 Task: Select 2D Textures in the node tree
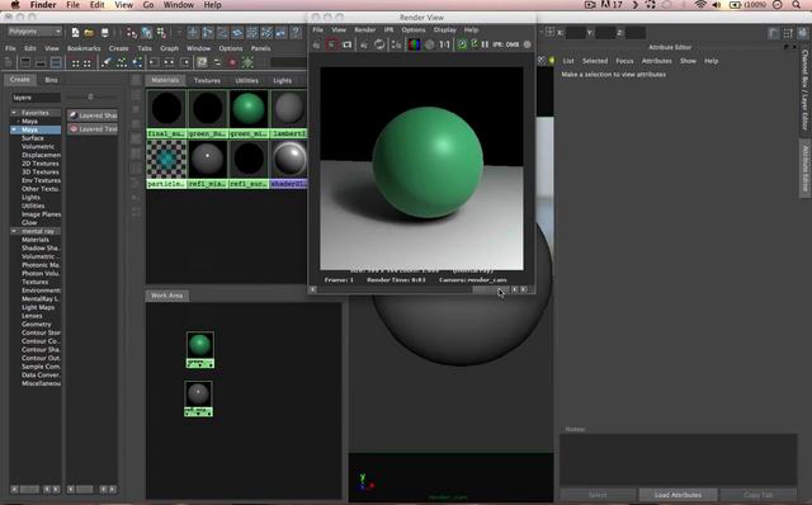(x=40, y=163)
